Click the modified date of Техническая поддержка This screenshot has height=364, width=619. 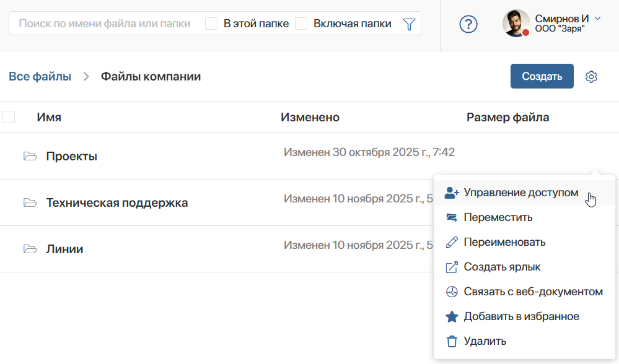[359, 199]
